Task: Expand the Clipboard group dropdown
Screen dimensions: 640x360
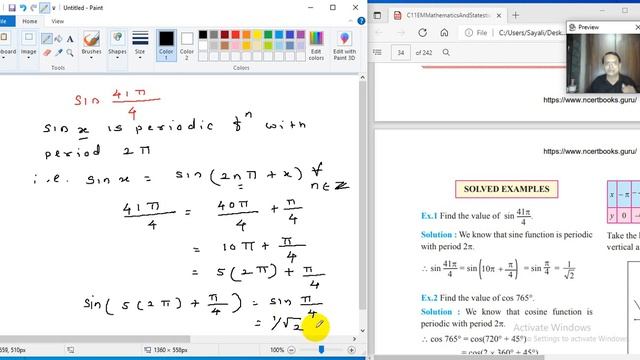Action: [5, 58]
